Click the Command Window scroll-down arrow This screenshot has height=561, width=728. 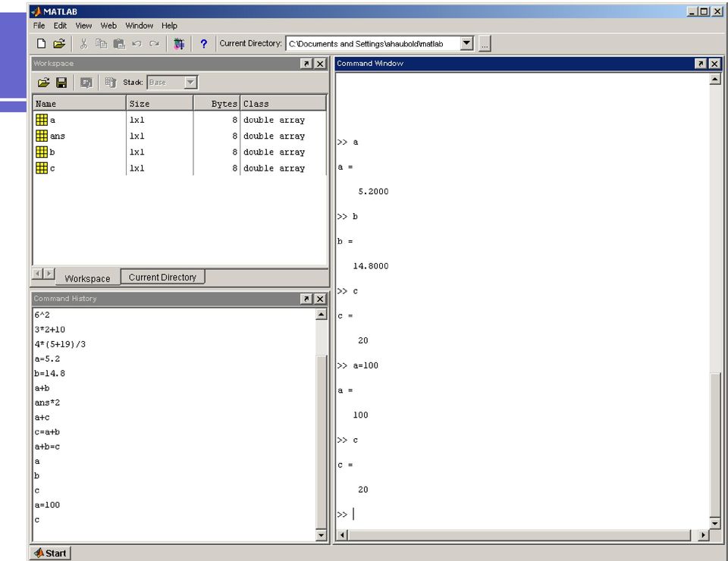[x=715, y=523]
